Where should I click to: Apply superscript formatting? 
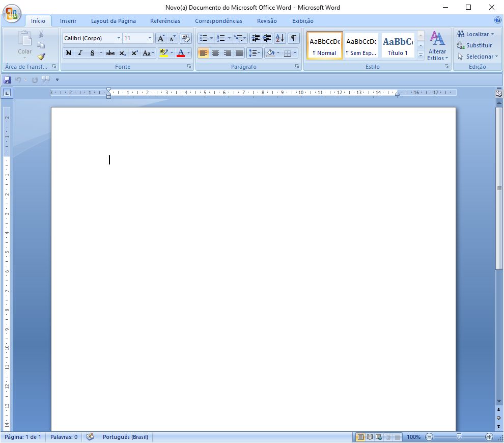coord(135,53)
